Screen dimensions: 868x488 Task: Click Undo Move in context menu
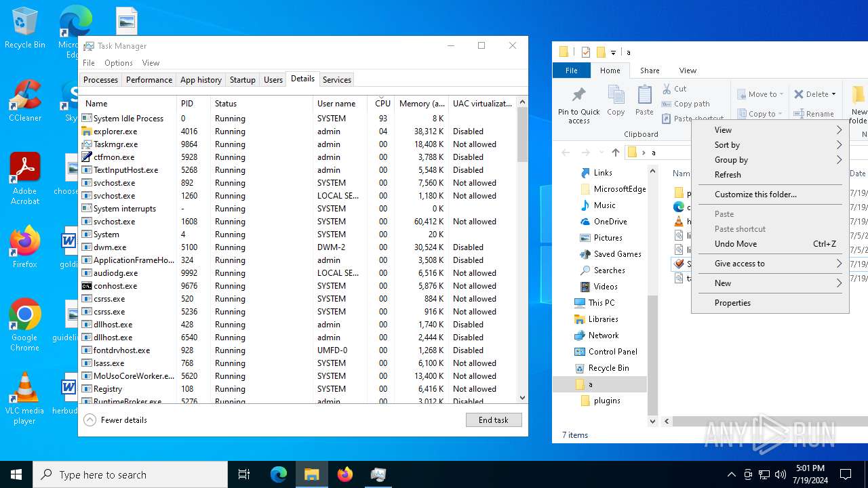coord(770,244)
